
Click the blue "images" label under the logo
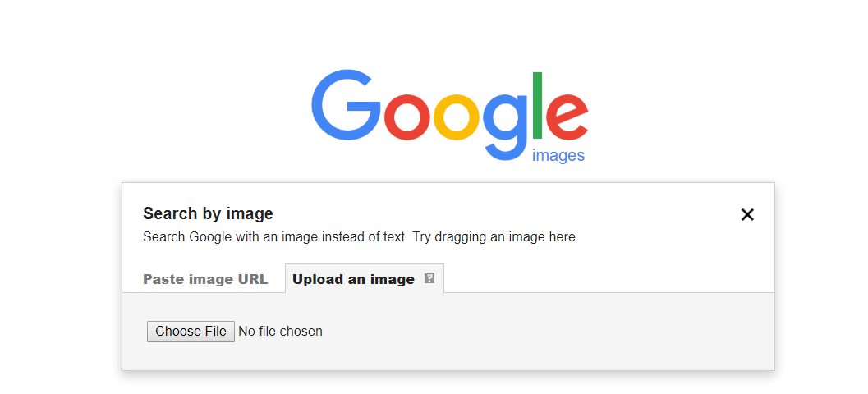558,156
